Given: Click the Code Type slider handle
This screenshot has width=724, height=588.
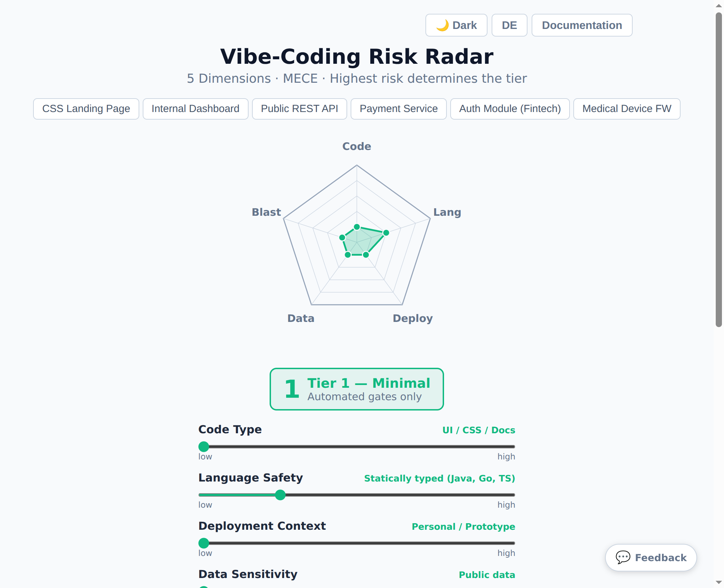Looking at the screenshot, I should (204, 446).
